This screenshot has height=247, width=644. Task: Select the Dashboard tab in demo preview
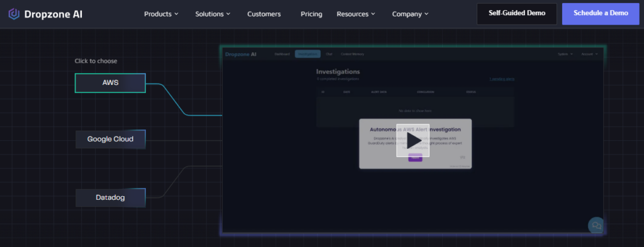282,54
